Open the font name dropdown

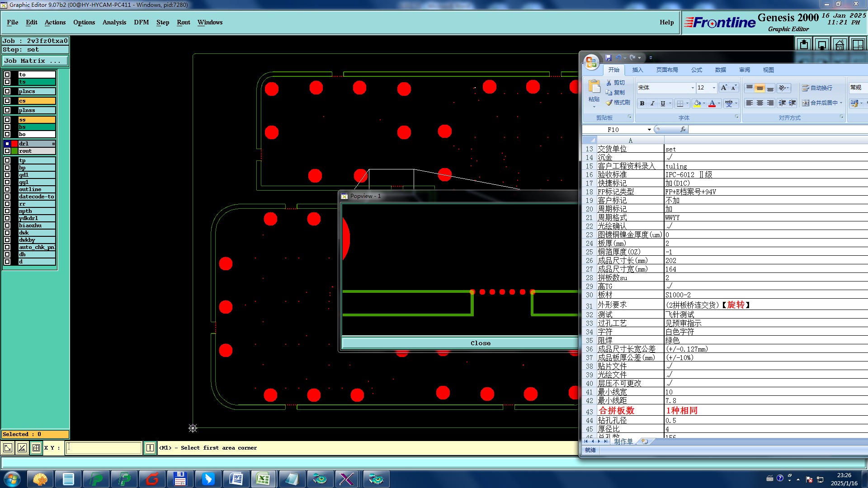(692, 88)
